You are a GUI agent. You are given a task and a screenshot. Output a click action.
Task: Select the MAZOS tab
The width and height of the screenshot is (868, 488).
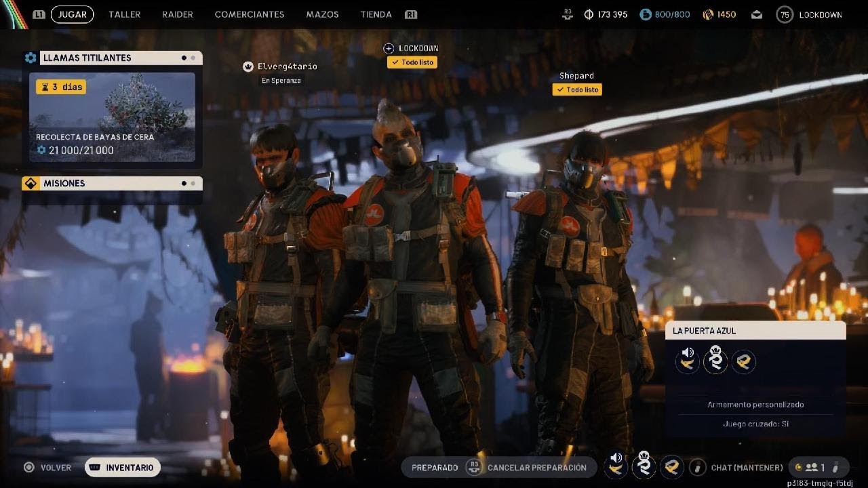(x=322, y=14)
